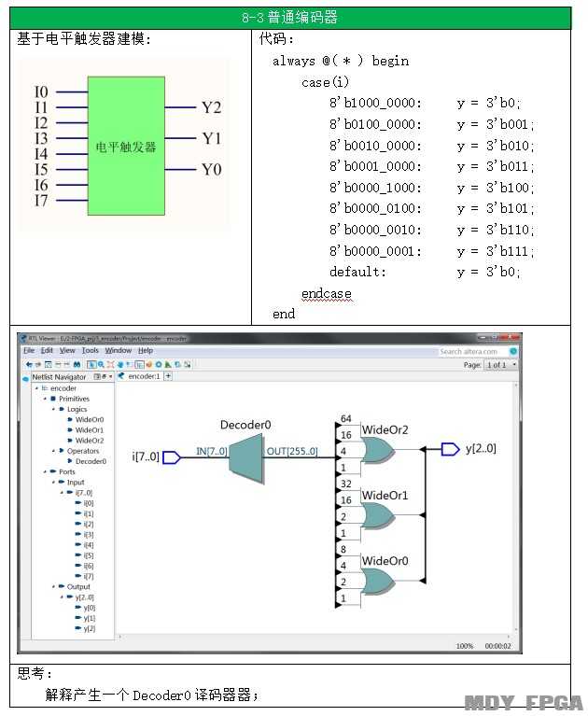Open the Window menu
The height and width of the screenshot is (716, 588).
coord(119,350)
